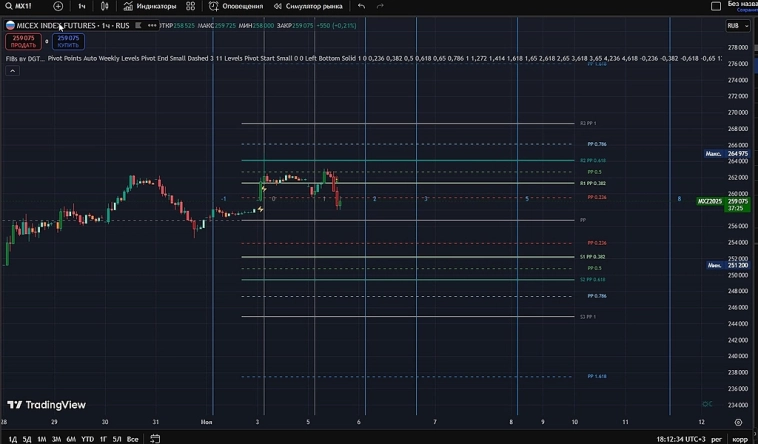Screen dimensions: 758x444
Task: Open the go to date calendar icon
Action: click(155, 439)
